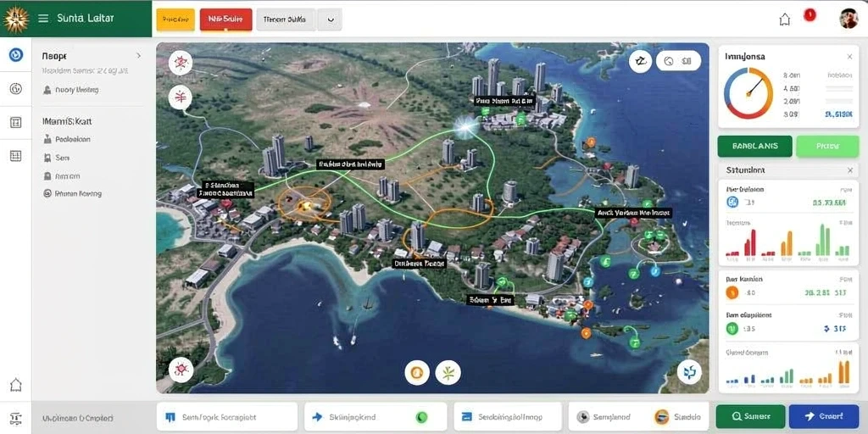
Task: Select the orange ringed hotspot marker on the map
Action: [304, 205]
